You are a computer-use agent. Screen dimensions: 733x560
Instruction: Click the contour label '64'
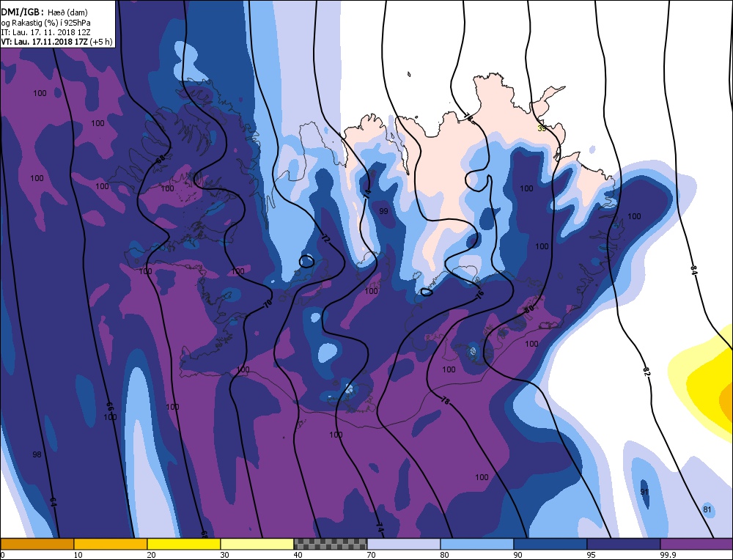[x=53, y=503]
